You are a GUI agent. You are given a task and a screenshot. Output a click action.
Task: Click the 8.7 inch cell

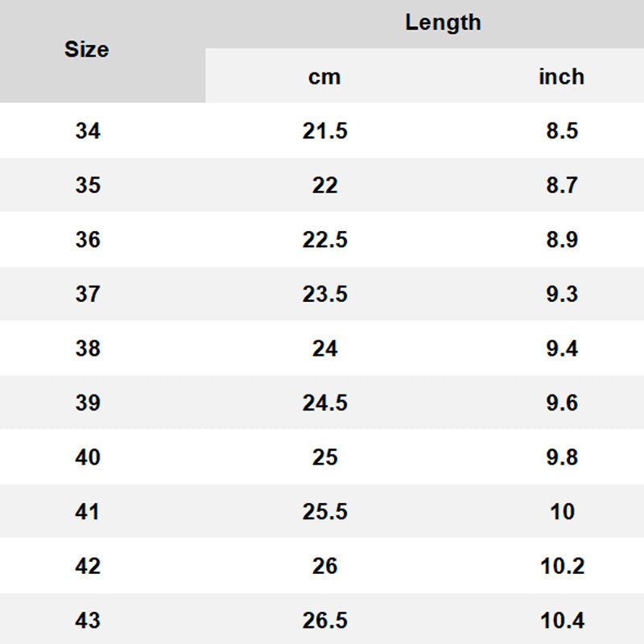(562, 185)
